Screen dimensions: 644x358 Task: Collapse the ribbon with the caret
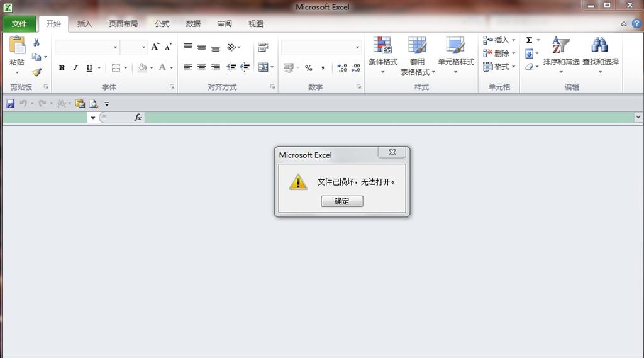623,24
